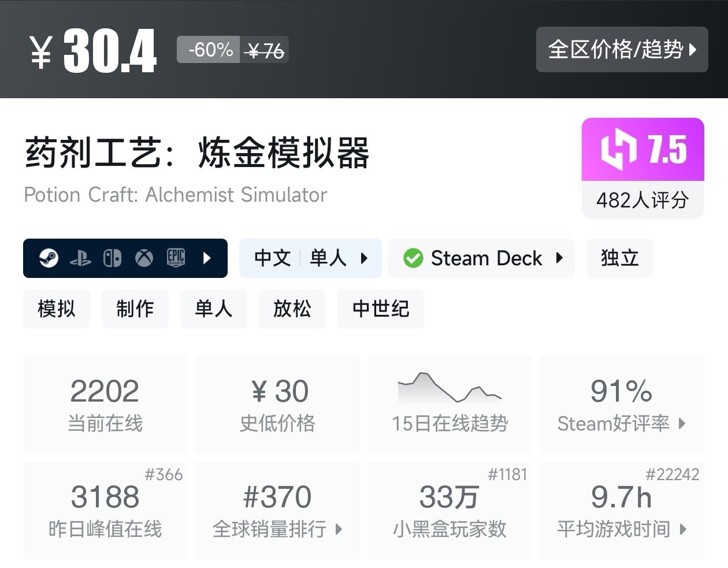This screenshot has height=568, width=728.
Task: Click the 482人评分 rating count
Action: coord(642,200)
